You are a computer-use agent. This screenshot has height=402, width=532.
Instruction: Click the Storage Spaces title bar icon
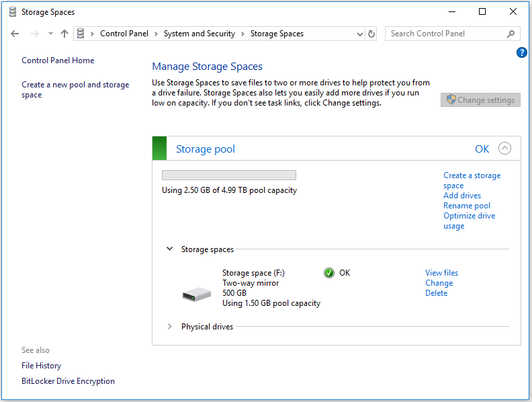point(13,12)
